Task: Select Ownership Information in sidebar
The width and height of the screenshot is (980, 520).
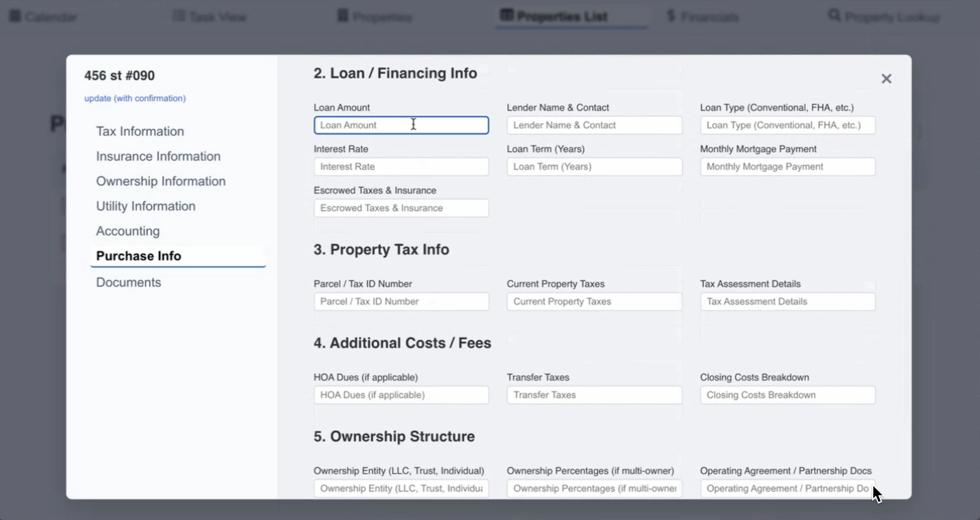Action: click(x=161, y=181)
